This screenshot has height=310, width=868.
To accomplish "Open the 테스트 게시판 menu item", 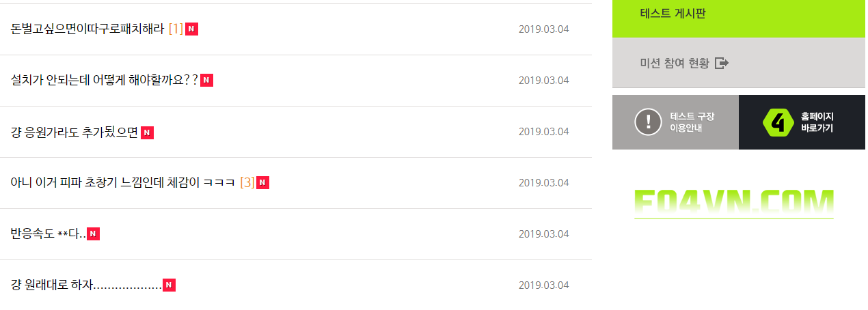I will (x=673, y=13).
